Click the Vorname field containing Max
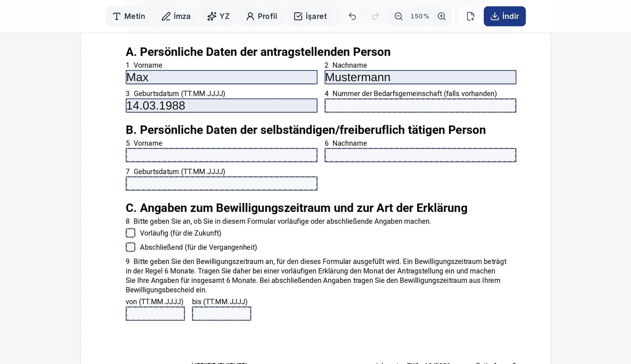This screenshot has height=364, width=631. [x=221, y=77]
